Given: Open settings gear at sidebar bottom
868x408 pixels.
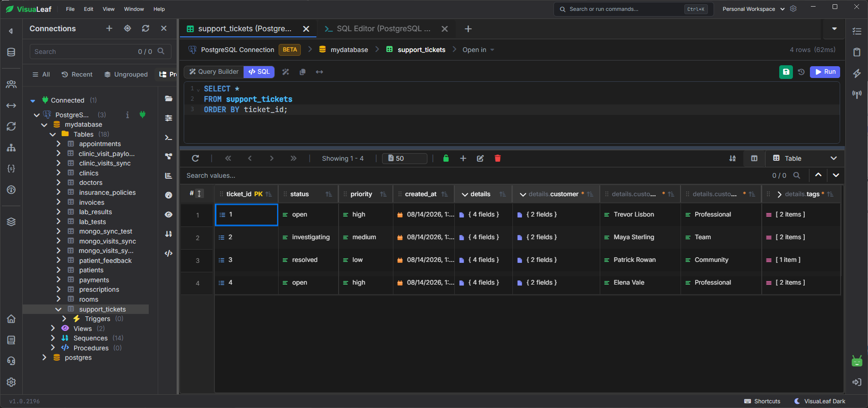Looking at the screenshot, I should click(x=11, y=382).
